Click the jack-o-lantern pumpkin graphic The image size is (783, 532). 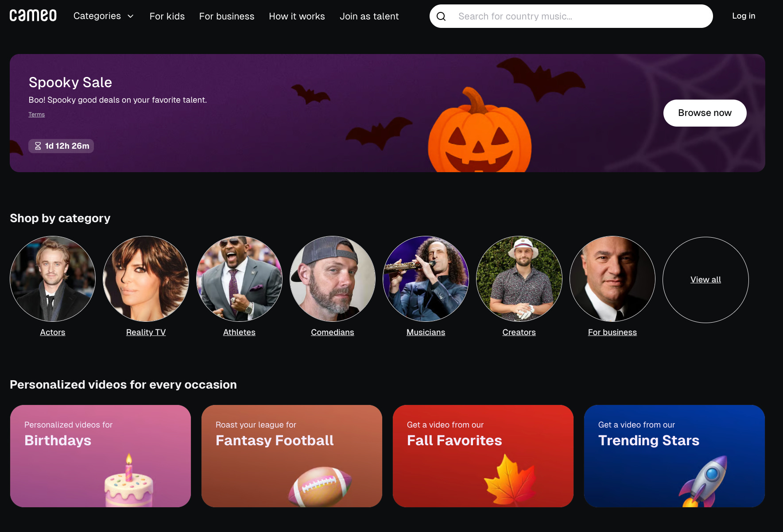[480, 131]
